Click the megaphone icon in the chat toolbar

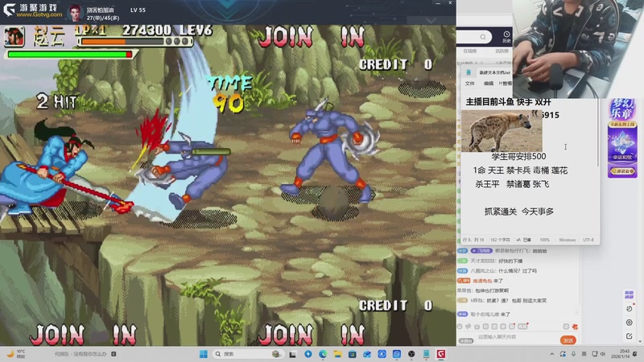point(469,327)
